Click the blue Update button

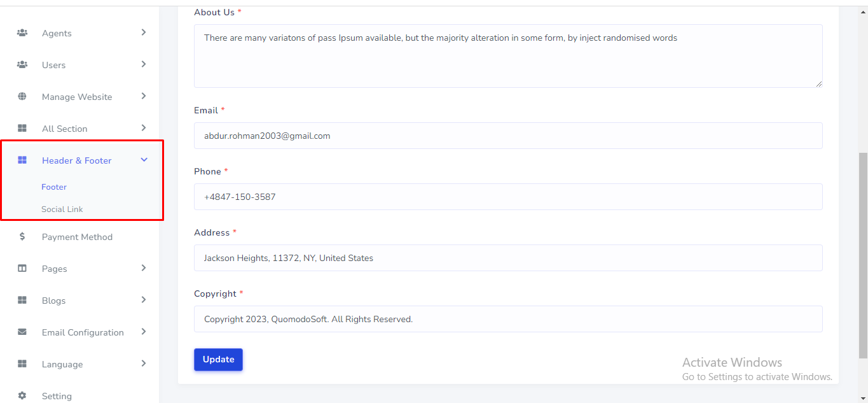218,359
